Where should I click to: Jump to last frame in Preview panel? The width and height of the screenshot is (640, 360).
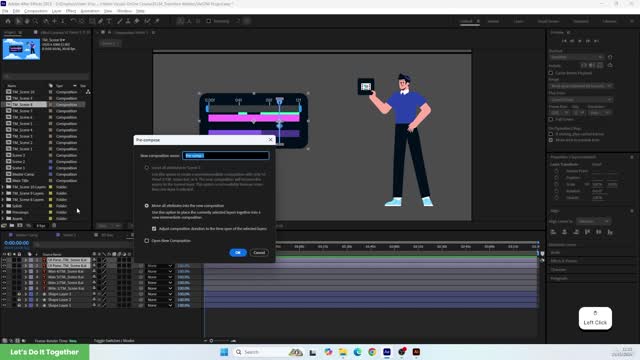tap(596, 41)
